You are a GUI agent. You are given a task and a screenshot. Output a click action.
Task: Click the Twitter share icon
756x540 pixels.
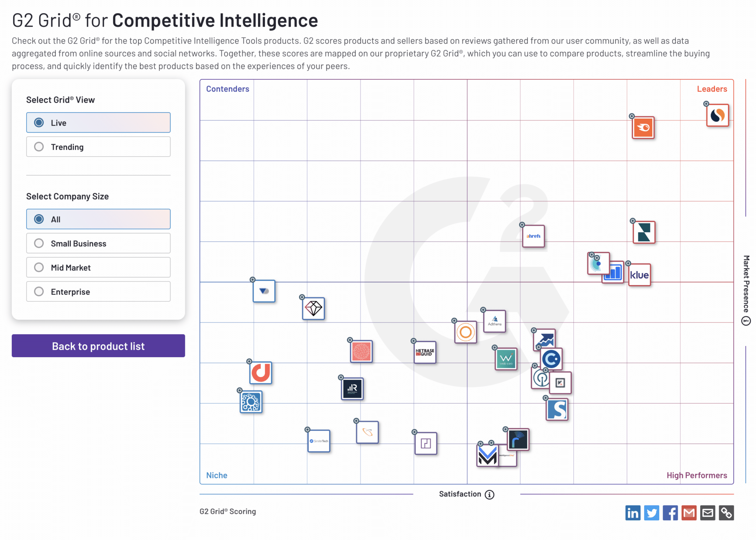(x=652, y=513)
